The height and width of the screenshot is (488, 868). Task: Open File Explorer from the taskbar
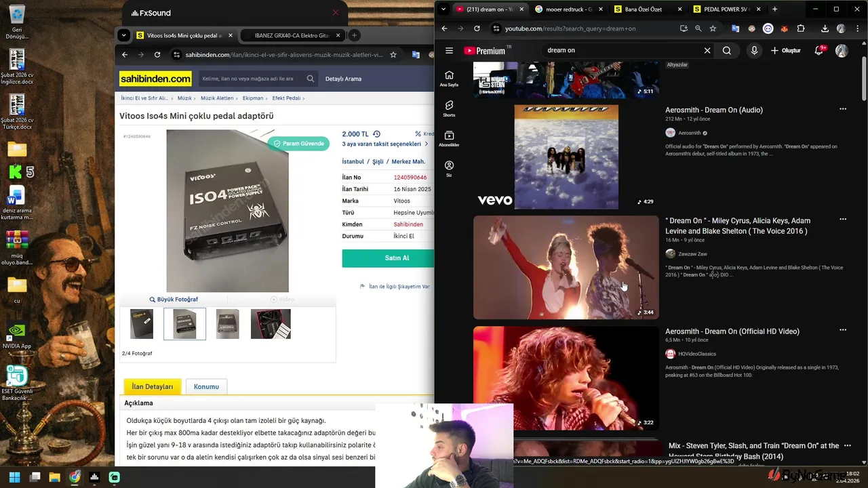tap(54, 477)
